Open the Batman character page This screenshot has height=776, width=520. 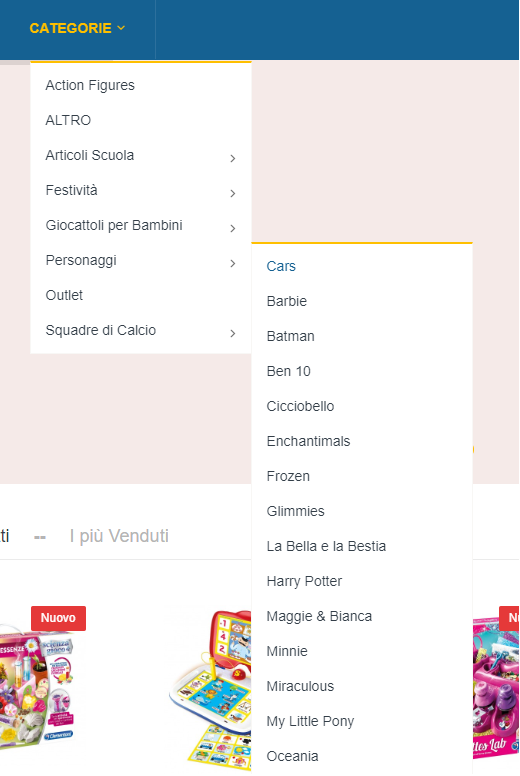[x=290, y=337]
